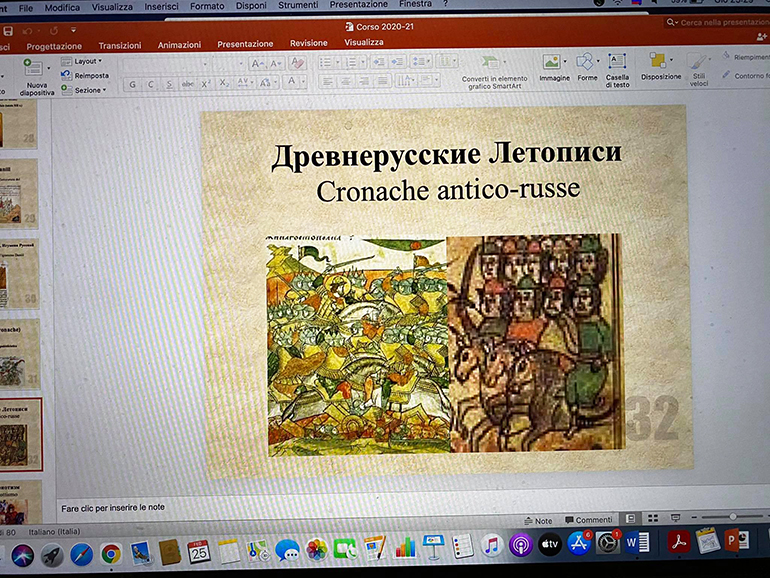Toggle superscript formatting
The height and width of the screenshot is (578, 770).
pyautogui.click(x=205, y=84)
